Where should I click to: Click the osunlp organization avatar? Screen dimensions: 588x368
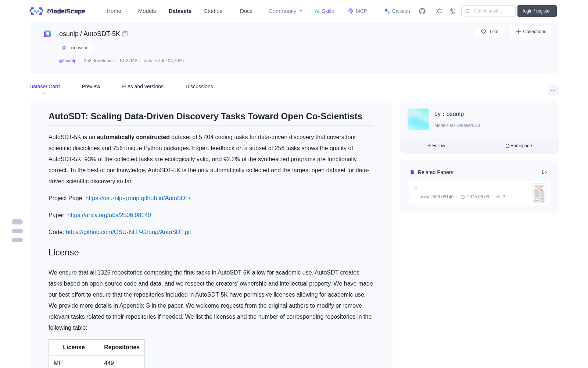click(x=418, y=119)
